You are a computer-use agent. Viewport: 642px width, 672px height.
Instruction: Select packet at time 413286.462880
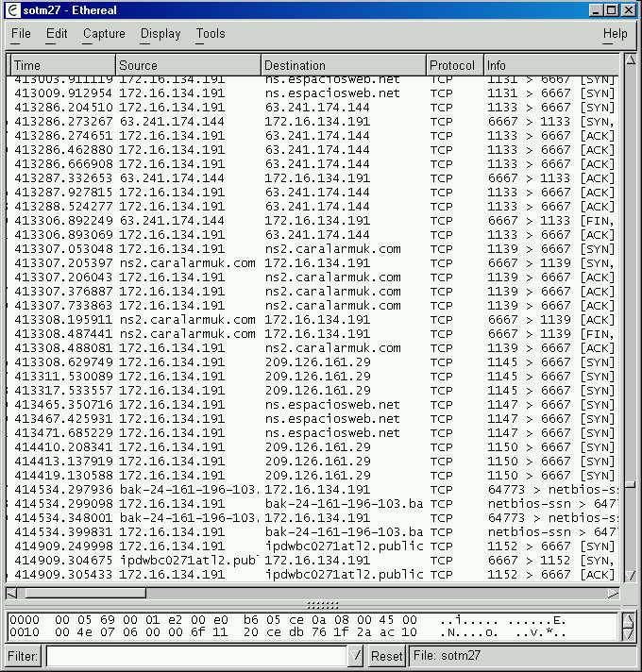click(x=313, y=149)
